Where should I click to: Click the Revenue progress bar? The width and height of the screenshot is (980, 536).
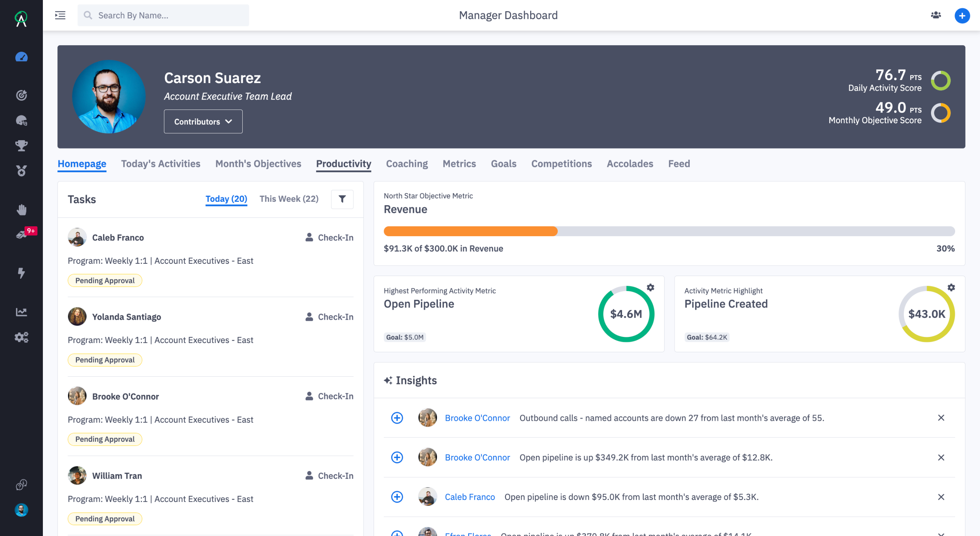[669, 231]
